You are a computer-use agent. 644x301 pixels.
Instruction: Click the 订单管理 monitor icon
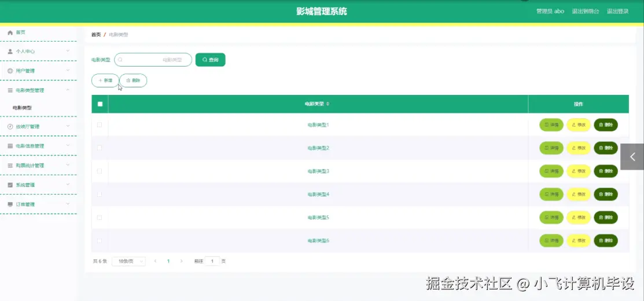pyautogui.click(x=10, y=204)
